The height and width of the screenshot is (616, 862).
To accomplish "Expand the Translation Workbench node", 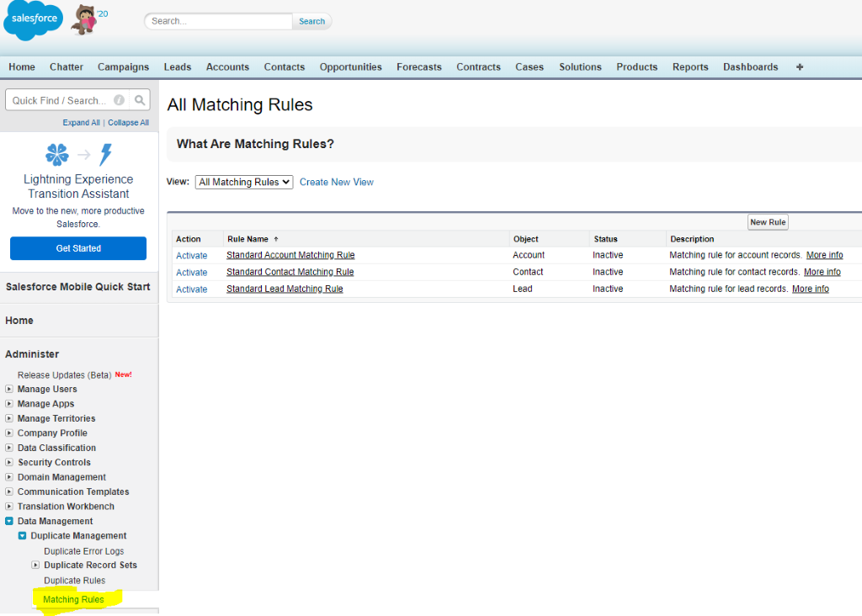I will [8, 506].
